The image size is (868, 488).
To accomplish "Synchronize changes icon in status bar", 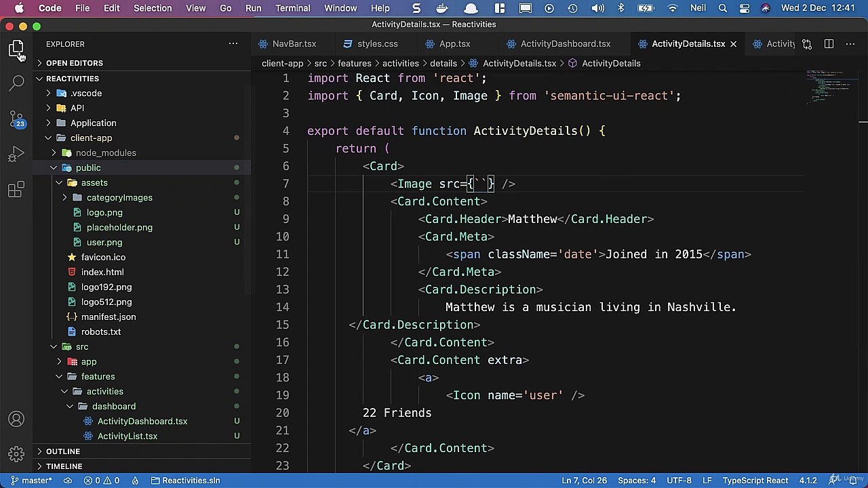I will (68, 481).
